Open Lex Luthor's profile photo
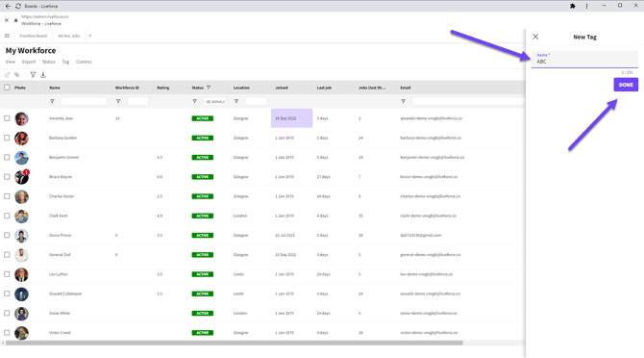The image size is (644, 358). tap(21, 274)
